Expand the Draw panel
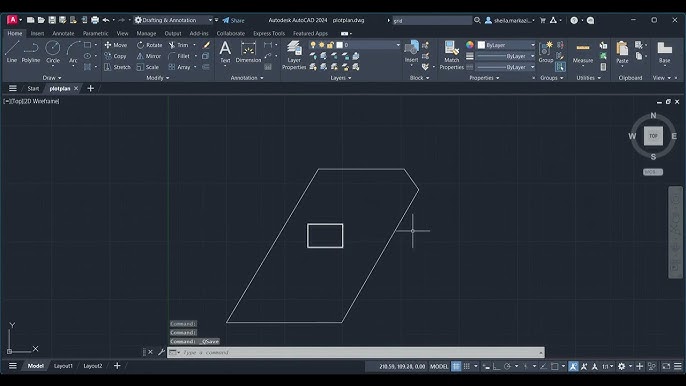 point(52,78)
